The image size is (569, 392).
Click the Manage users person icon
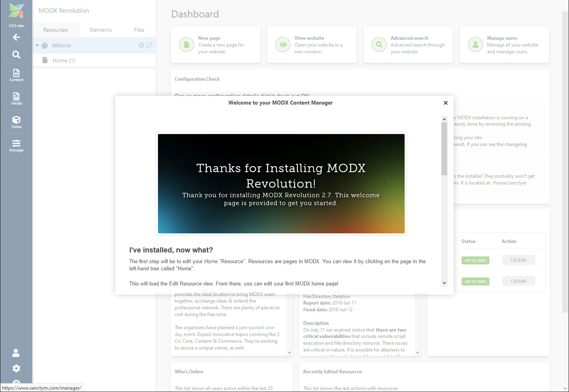point(475,45)
